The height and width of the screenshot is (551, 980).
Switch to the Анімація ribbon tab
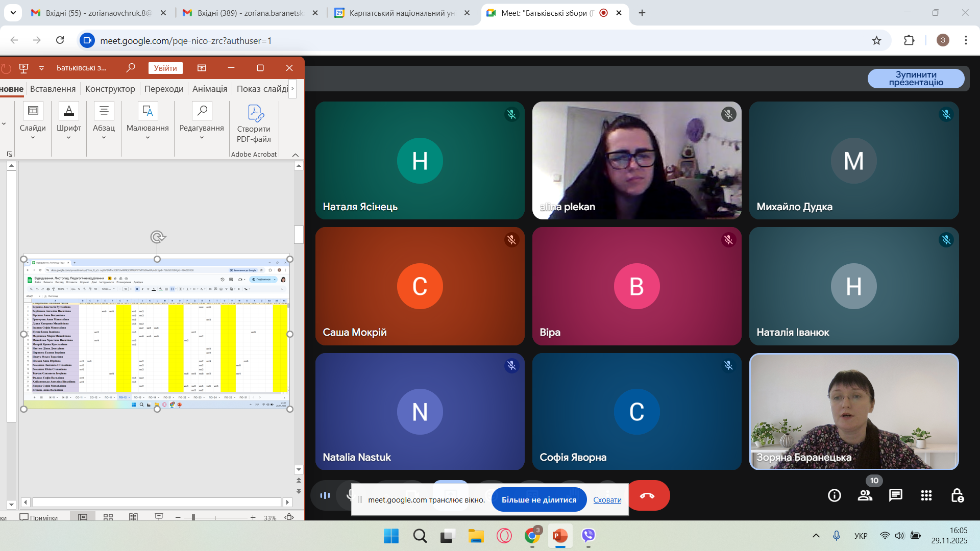[210, 89]
